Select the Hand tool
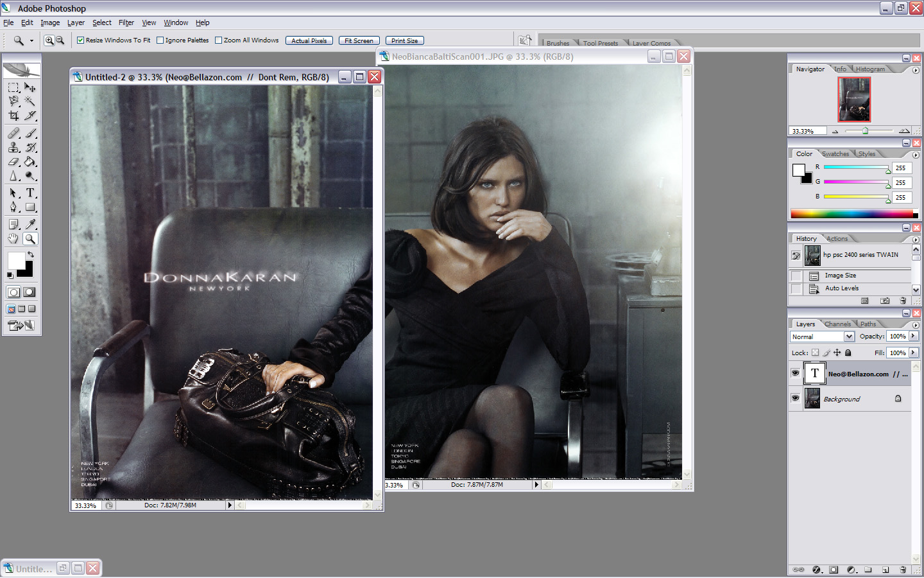The height and width of the screenshot is (578, 924). click(13, 239)
